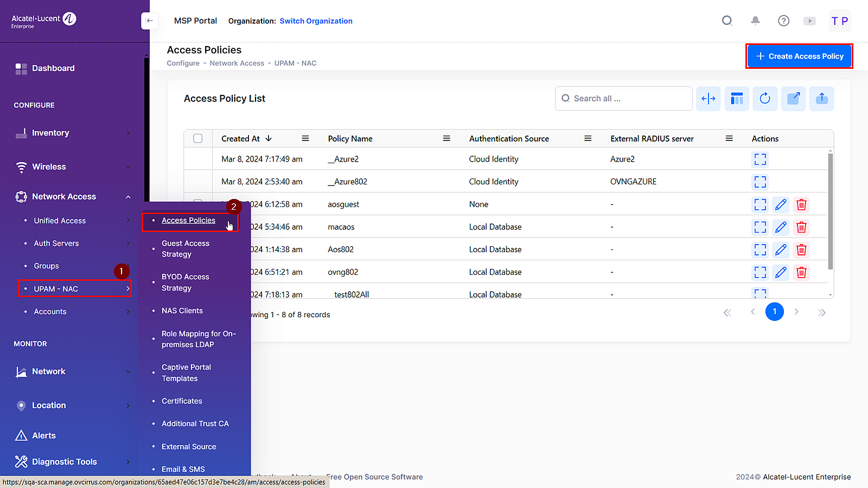The width and height of the screenshot is (868, 488).
Task: Click the open in new window icon
Action: pyautogui.click(x=793, y=99)
